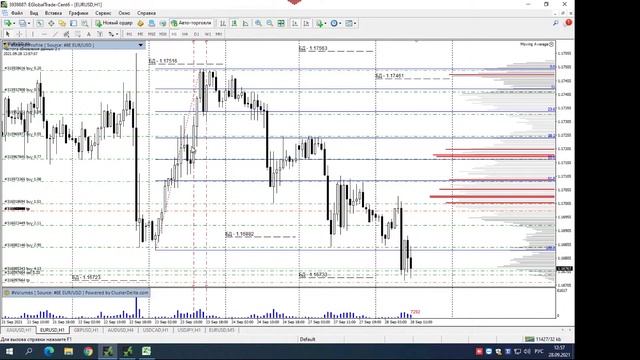Image resolution: width=640 pixels, height=360 pixels.
Task: Toggle chart auto scroll
Action: click(x=295, y=23)
